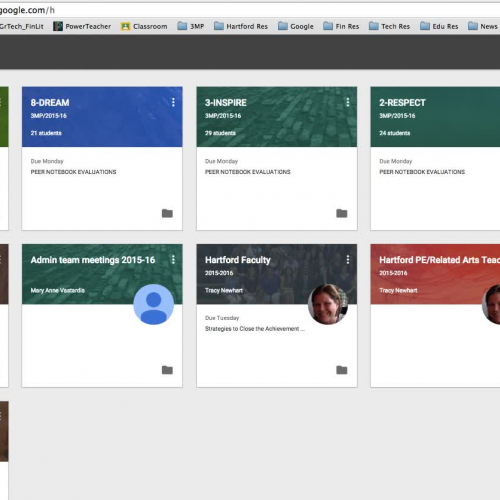
Task: Click the Classroom bookmark icon
Action: tap(125, 26)
